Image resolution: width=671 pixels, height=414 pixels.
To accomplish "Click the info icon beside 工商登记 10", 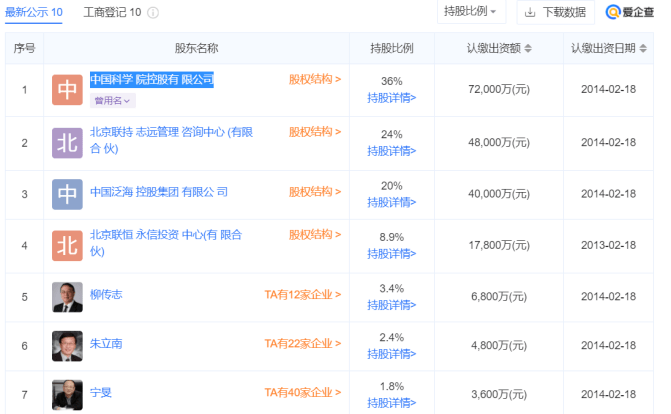I will (x=153, y=13).
